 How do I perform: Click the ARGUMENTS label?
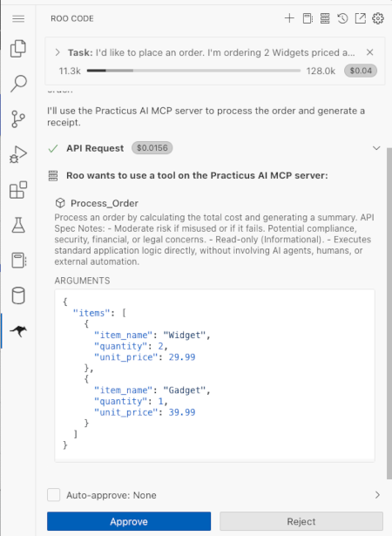tap(82, 281)
